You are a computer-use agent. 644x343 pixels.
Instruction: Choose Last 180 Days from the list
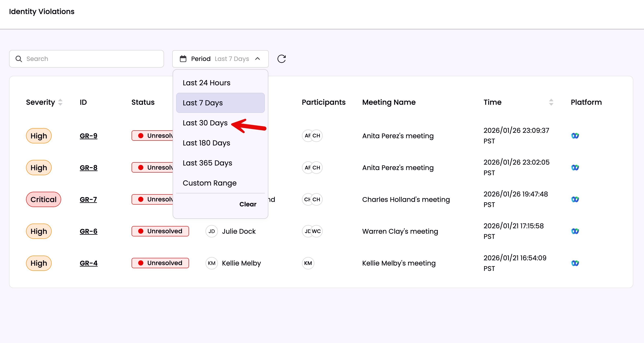coord(206,143)
